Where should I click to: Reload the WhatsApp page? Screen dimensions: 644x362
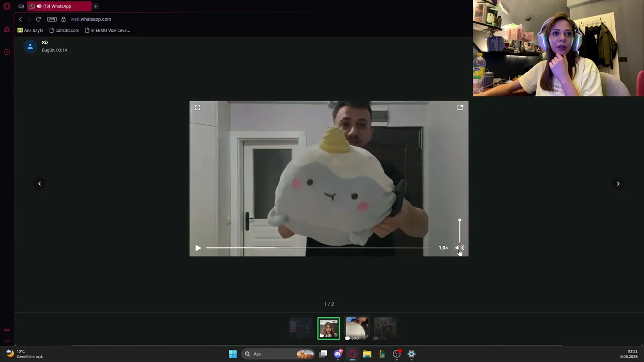[x=38, y=19]
